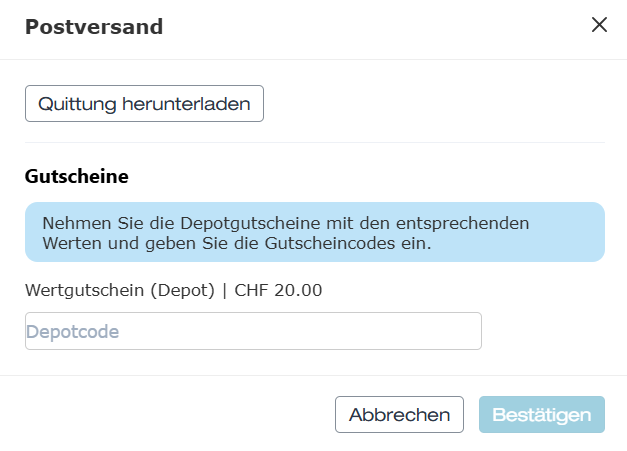Cancel the dialog using Abbrechen
The width and height of the screenshot is (627, 451).
click(x=399, y=415)
